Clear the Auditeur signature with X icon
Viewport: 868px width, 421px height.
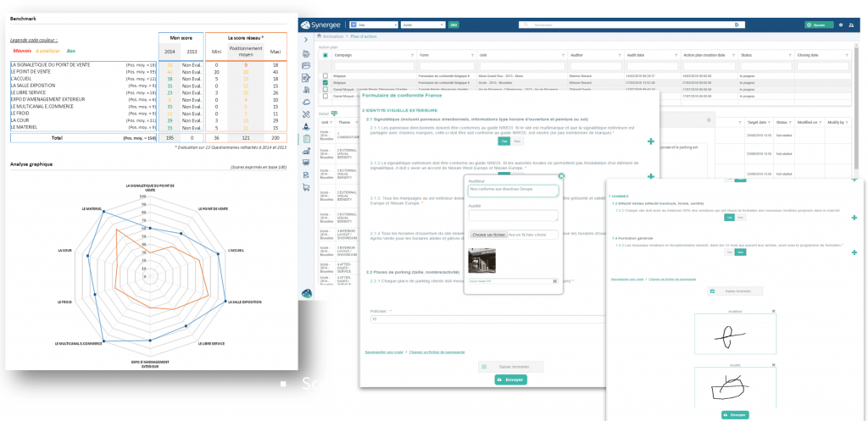(x=774, y=312)
